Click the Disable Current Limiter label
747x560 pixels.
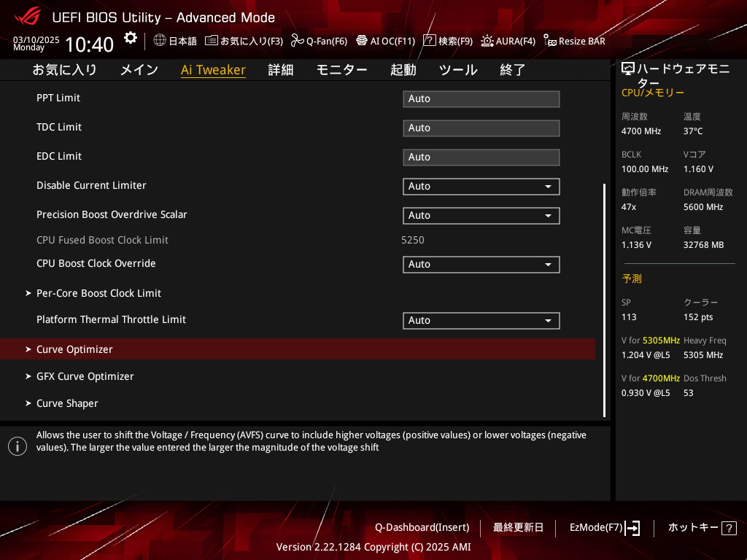91,185
